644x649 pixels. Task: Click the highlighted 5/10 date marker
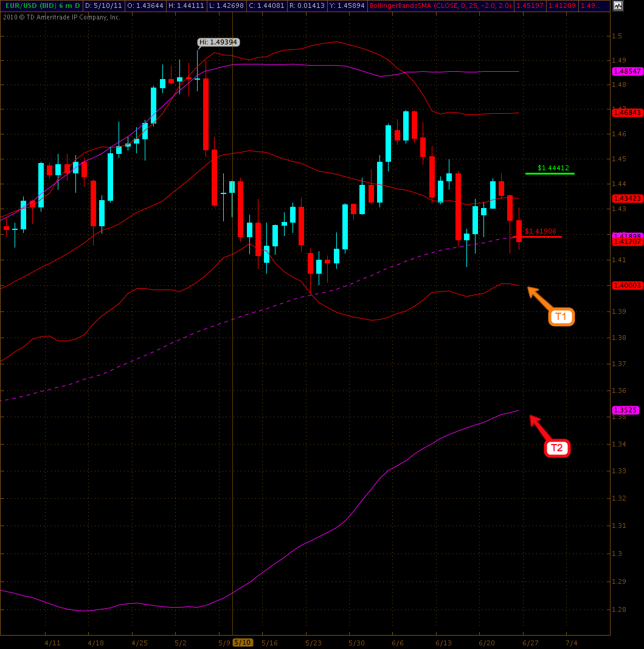(x=243, y=642)
